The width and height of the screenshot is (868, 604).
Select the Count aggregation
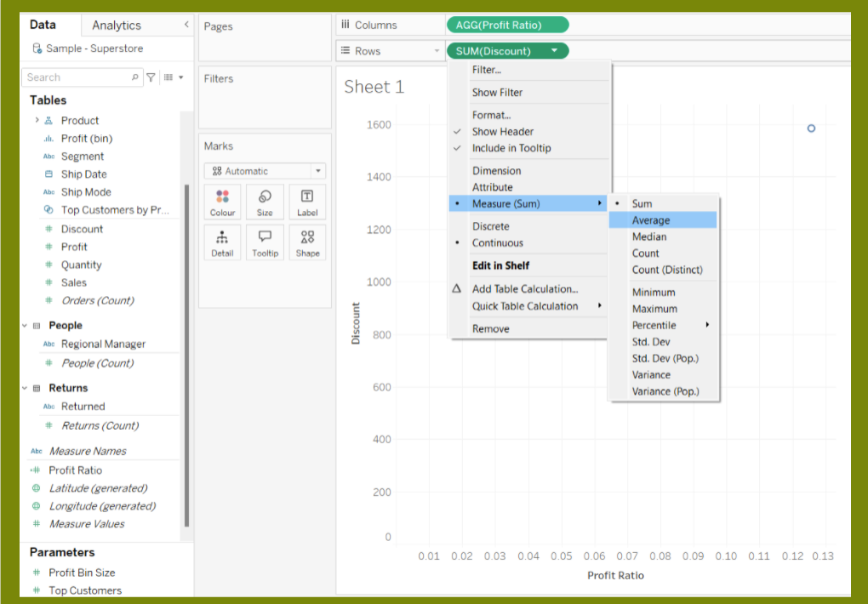(x=645, y=253)
